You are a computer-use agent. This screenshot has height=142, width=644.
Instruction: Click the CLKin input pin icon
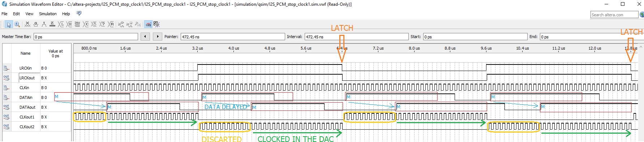pos(6,87)
